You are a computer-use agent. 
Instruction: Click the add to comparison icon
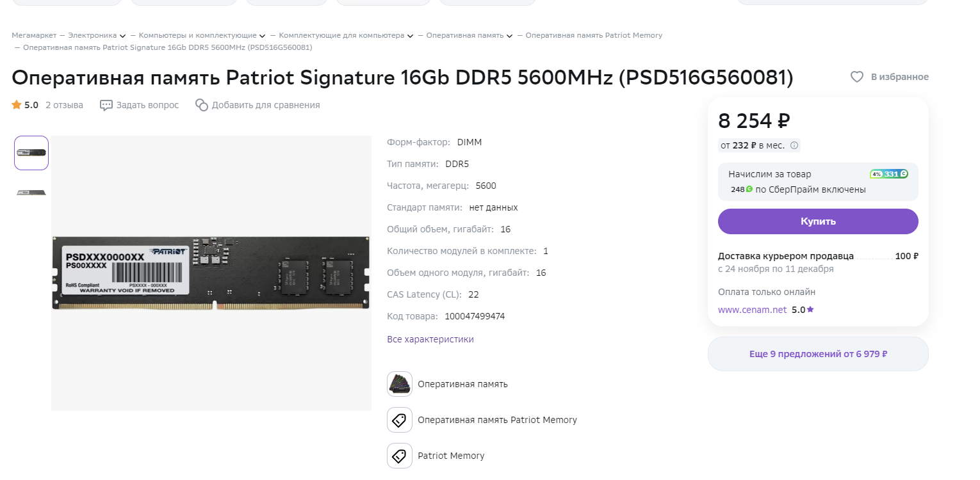tap(202, 105)
